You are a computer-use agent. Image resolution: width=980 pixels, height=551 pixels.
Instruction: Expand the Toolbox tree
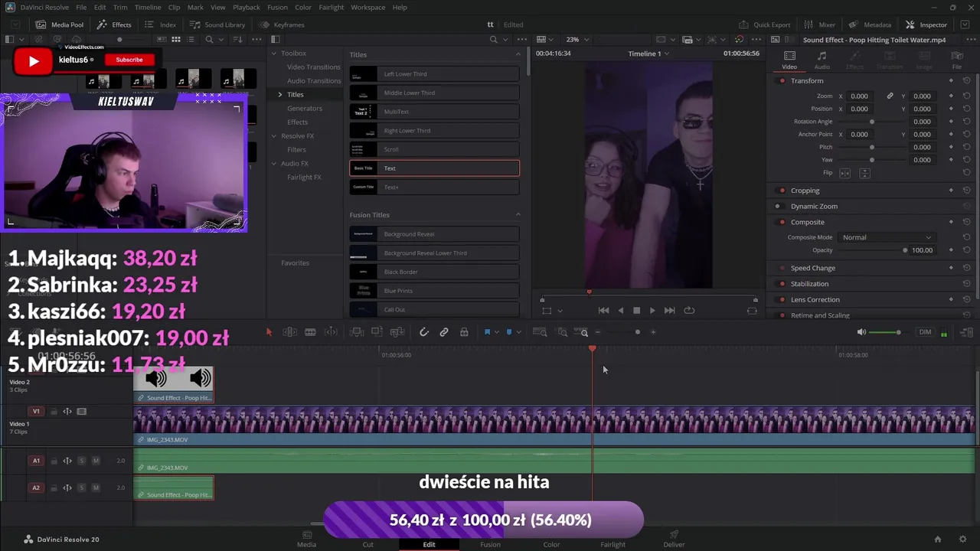pos(273,53)
